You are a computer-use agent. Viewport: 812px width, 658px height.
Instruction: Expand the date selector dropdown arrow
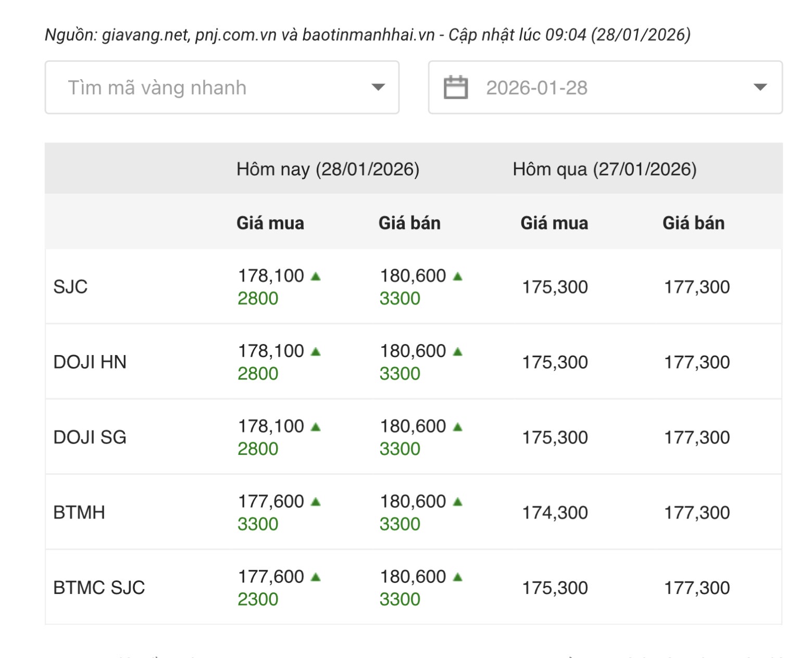click(760, 87)
